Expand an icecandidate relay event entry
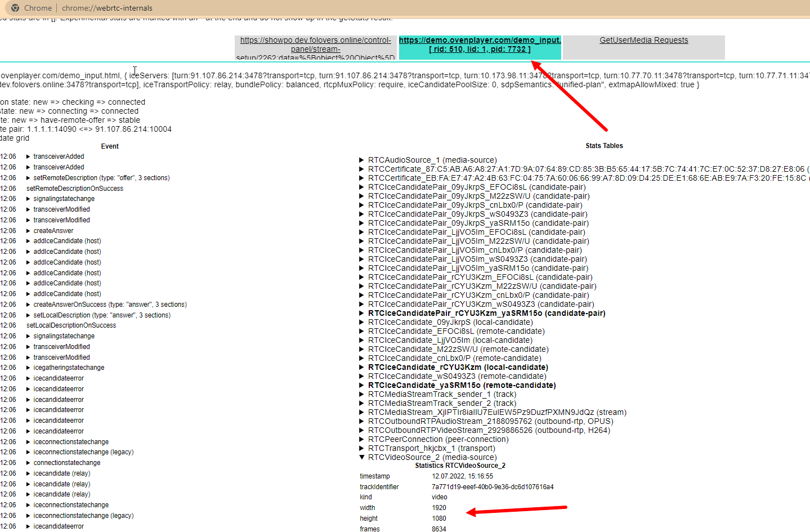The image size is (810, 532). click(x=28, y=473)
